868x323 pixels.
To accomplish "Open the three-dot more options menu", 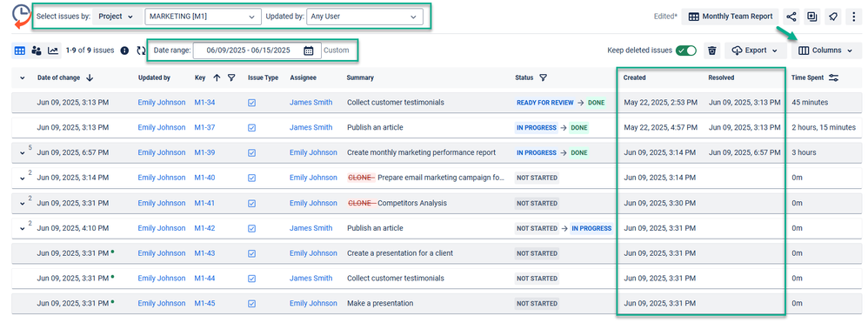I will tap(854, 17).
